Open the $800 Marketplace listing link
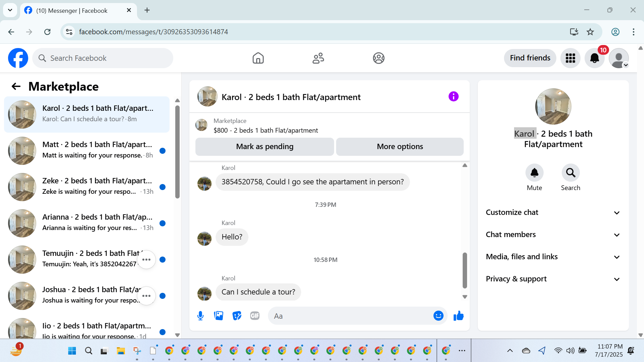Viewport: 644px width, 362px height. tap(266, 130)
